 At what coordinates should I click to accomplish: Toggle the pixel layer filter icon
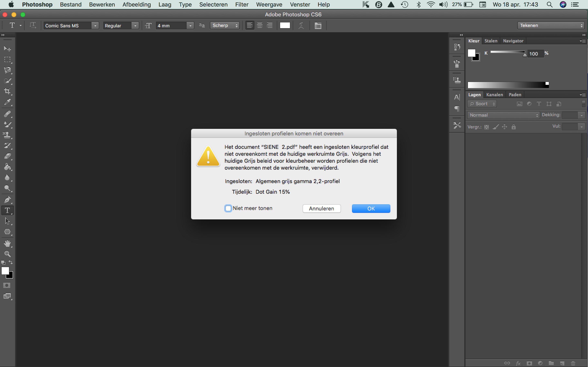coord(519,104)
